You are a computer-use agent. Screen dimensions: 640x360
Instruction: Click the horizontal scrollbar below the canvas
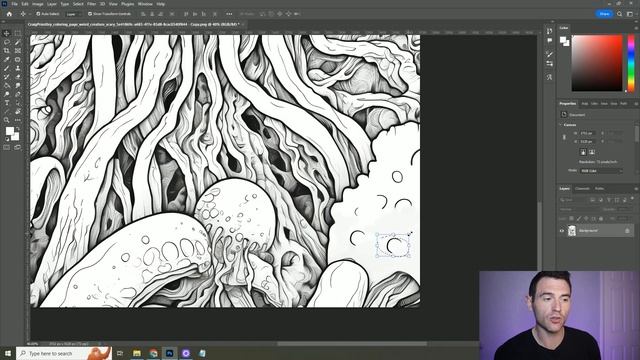click(352, 344)
